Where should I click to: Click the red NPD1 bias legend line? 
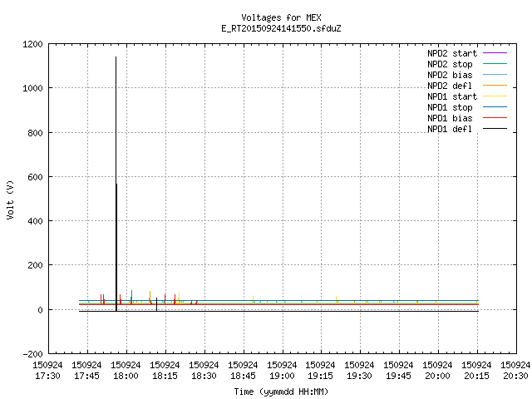[x=495, y=118]
